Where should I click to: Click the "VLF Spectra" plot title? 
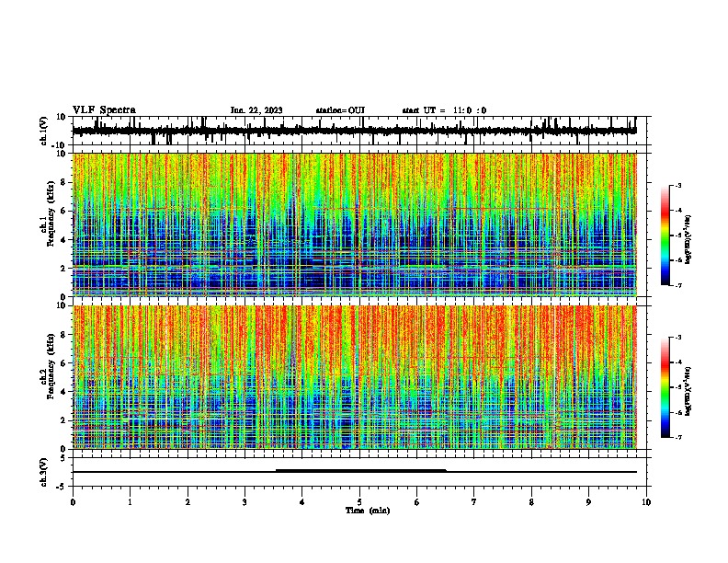pos(104,110)
